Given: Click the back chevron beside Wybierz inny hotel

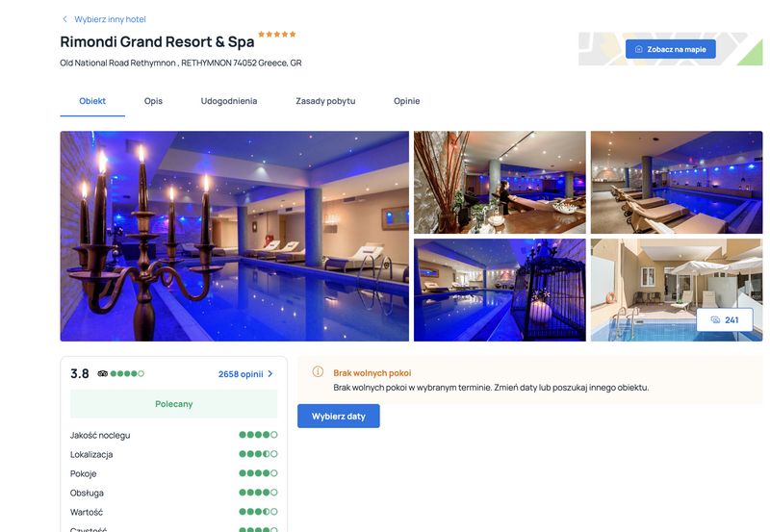Looking at the screenshot, I should (x=64, y=19).
